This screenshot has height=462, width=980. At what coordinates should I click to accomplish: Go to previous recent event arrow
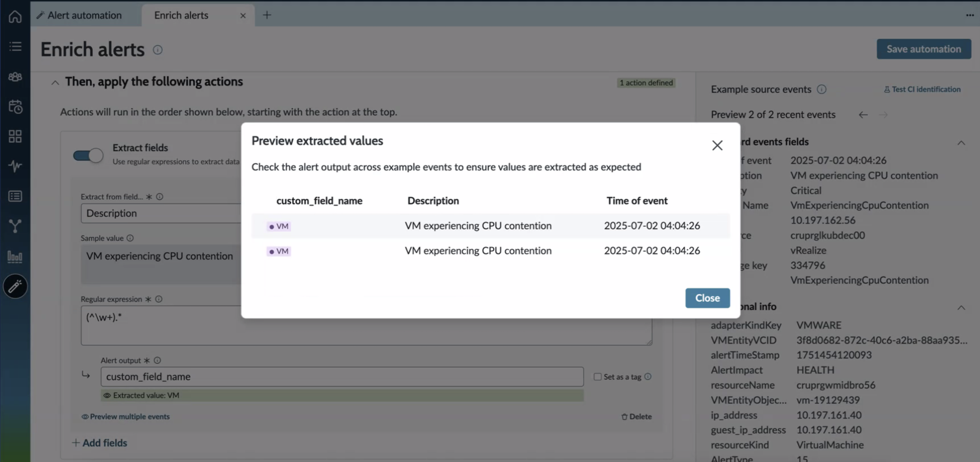[x=863, y=114]
